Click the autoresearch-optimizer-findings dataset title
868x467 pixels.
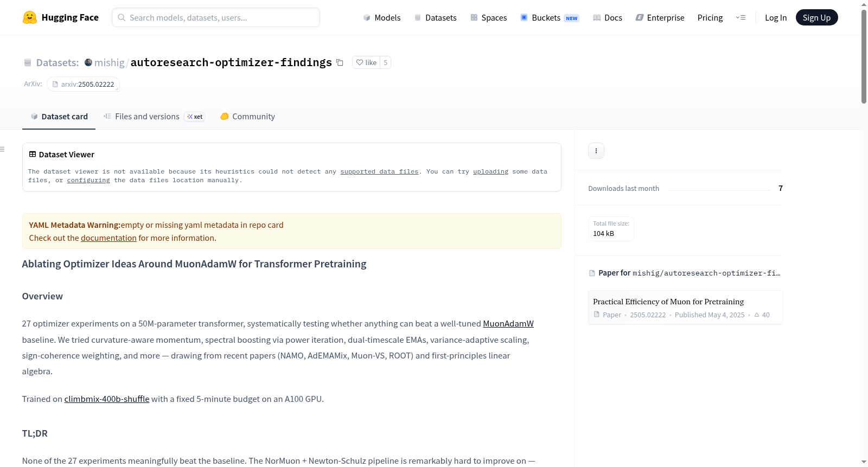[x=231, y=62]
